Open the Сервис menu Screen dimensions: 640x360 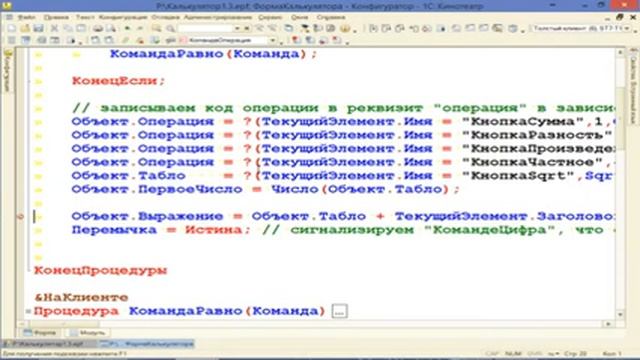point(270,17)
